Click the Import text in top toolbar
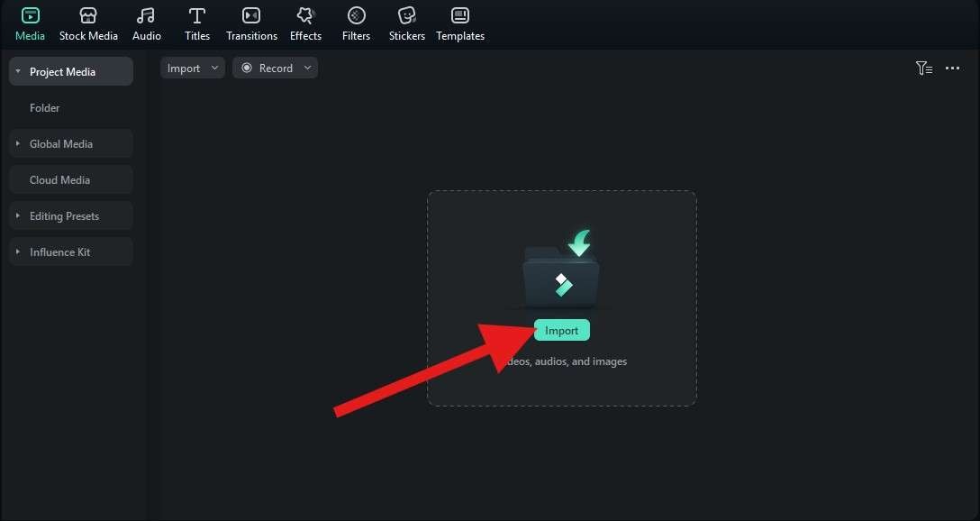The image size is (980, 521). [x=184, y=69]
